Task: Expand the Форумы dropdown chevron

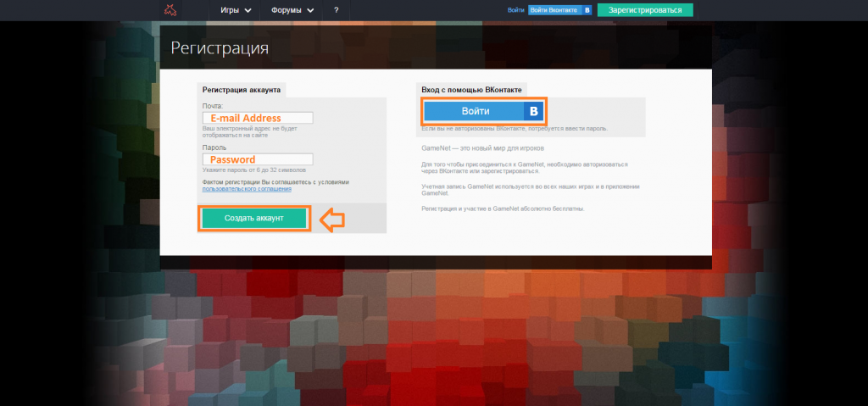Action: [x=310, y=10]
